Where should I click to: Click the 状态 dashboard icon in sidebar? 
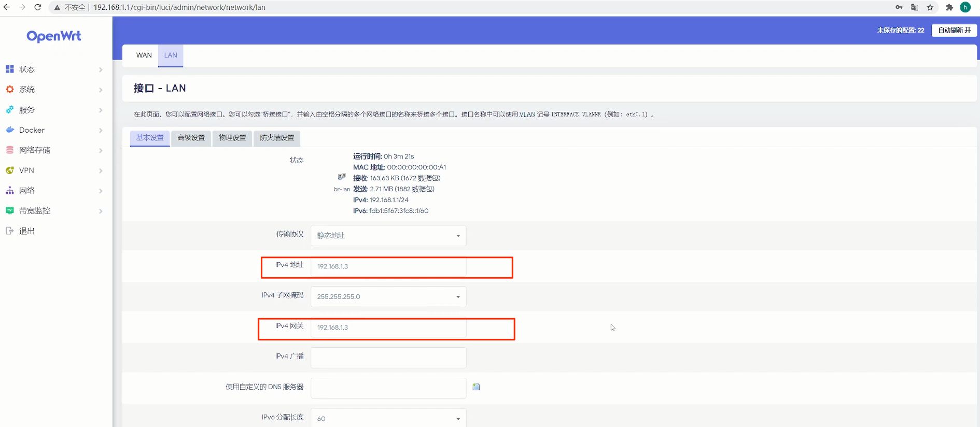click(x=10, y=69)
